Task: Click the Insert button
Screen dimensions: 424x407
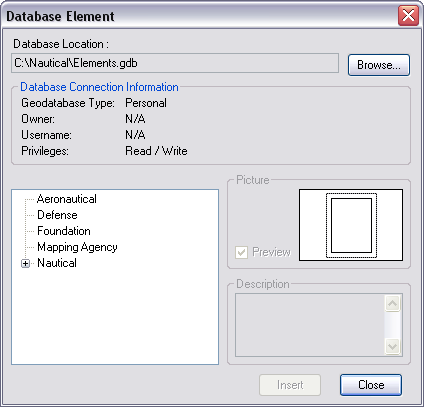Action: coord(290,385)
